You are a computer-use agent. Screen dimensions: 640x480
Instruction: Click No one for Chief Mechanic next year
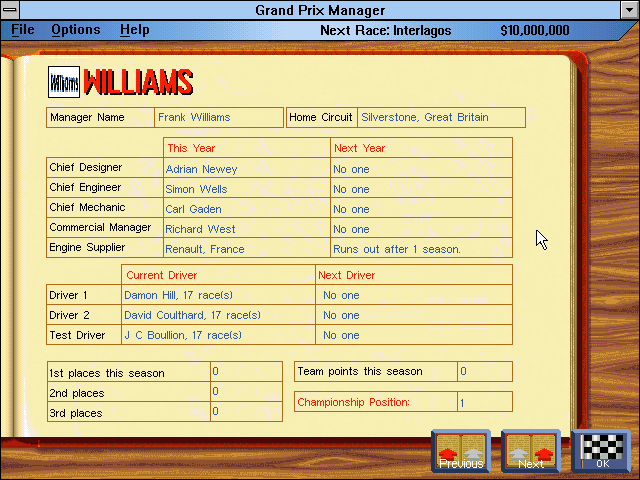click(x=351, y=209)
